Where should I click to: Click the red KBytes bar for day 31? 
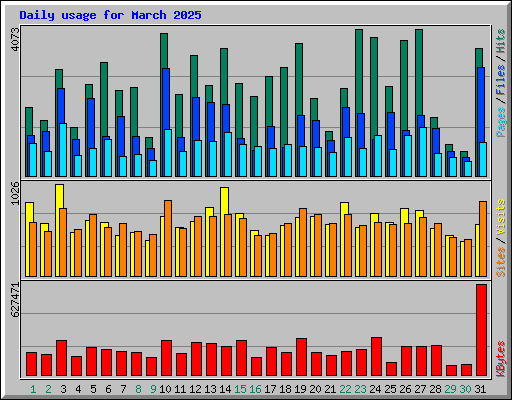[481, 330]
